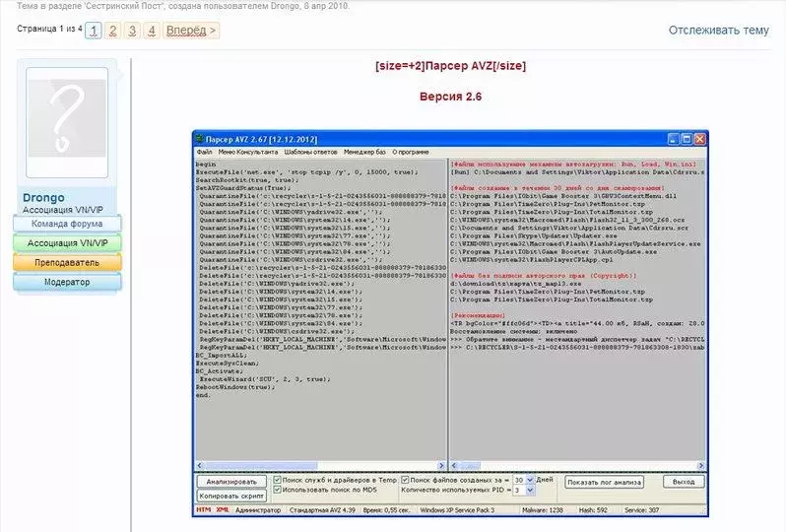Click the 'BC_Activate;' script line
The width and height of the screenshot is (786, 532).
point(219,371)
